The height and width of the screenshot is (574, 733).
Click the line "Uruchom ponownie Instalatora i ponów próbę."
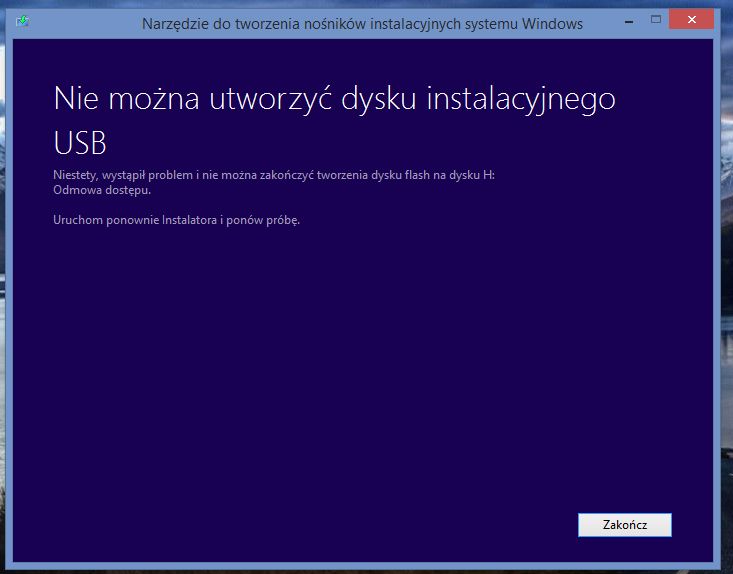click(177, 220)
